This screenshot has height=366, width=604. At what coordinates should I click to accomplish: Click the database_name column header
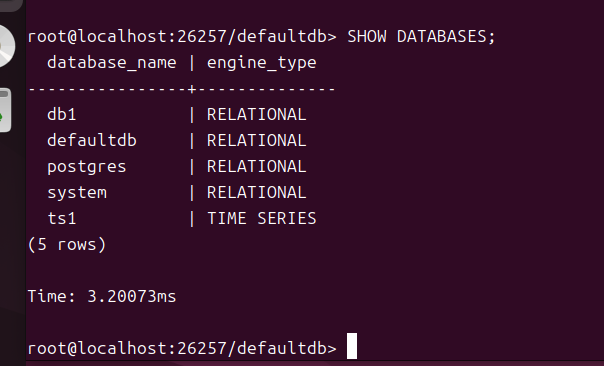pos(112,63)
